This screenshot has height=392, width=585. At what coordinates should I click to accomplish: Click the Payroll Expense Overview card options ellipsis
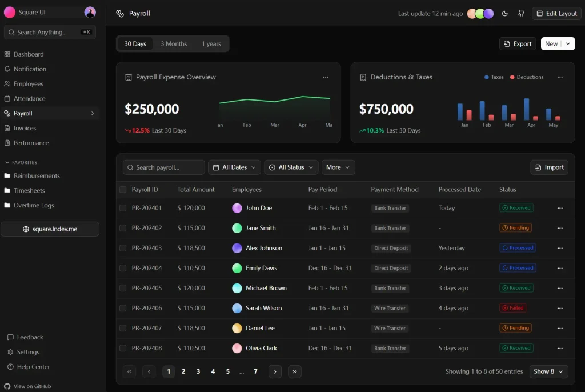click(326, 77)
